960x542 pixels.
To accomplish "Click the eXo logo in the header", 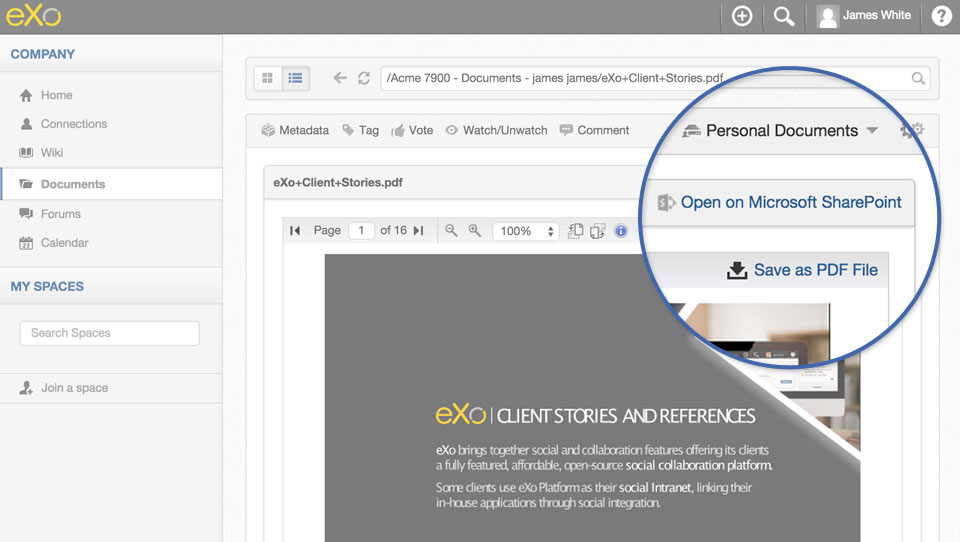I will pyautogui.click(x=34, y=15).
